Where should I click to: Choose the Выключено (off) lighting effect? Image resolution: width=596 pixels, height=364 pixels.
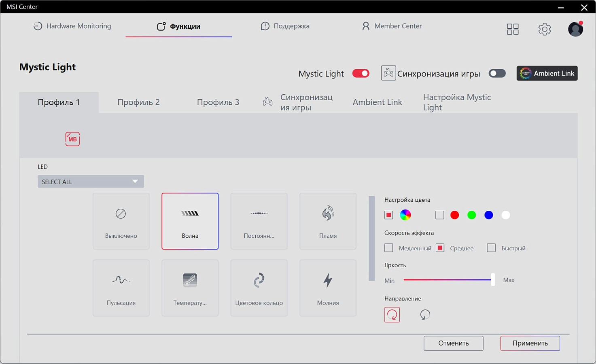tap(121, 221)
